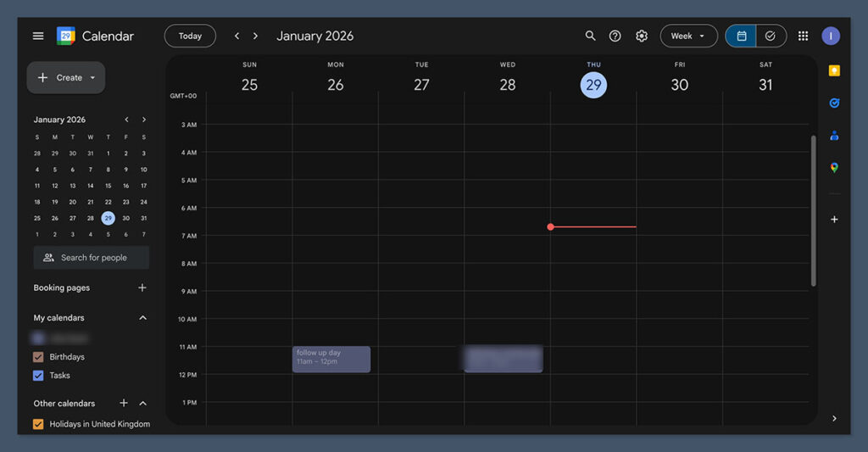Select Friday 30 column header

tap(680, 85)
